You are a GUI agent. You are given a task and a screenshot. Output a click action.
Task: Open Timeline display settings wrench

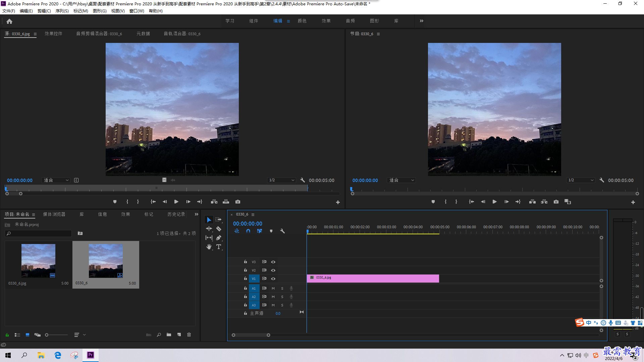pyautogui.click(x=282, y=231)
